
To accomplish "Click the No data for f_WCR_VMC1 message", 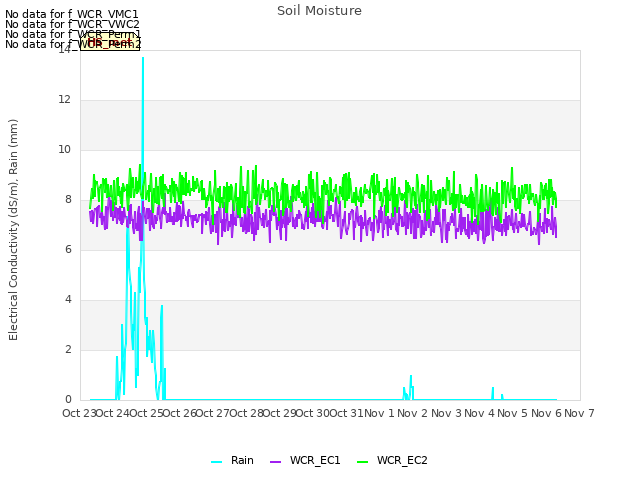I will coord(72,14).
